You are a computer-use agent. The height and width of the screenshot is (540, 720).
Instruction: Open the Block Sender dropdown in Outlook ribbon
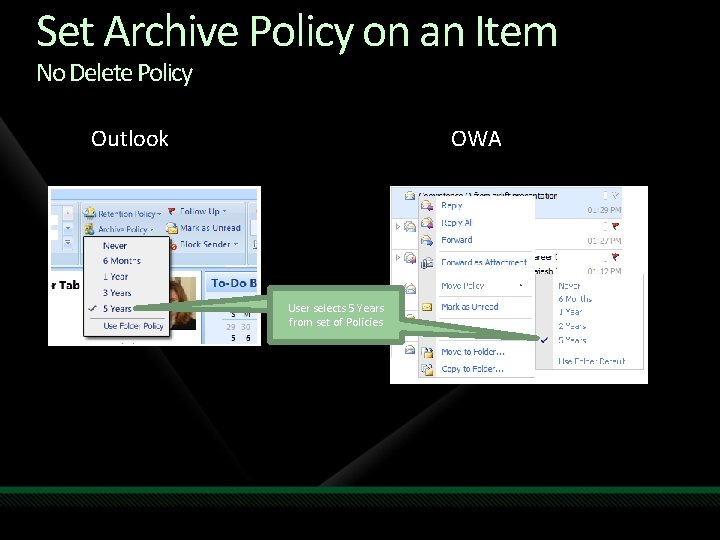click(205, 244)
